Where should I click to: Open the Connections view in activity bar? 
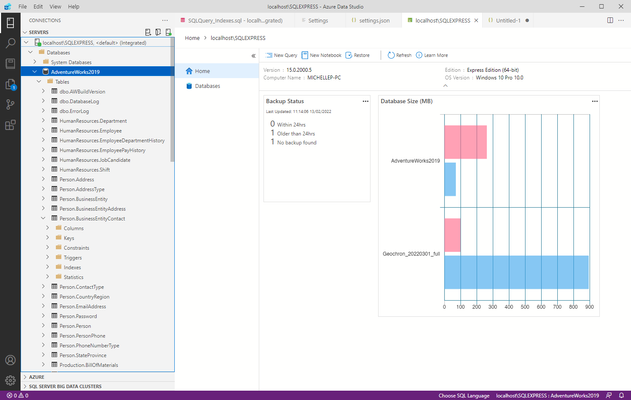pyautogui.click(x=10, y=23)
